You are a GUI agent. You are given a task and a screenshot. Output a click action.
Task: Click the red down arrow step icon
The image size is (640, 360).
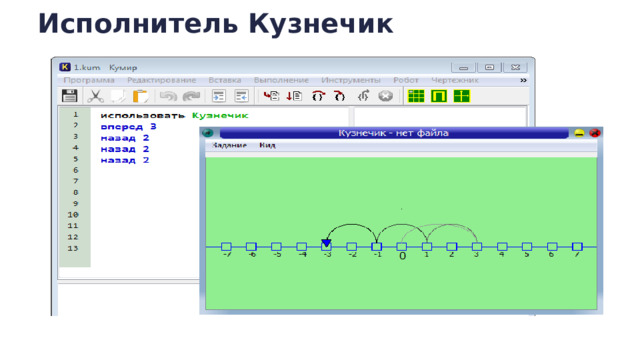294,96
